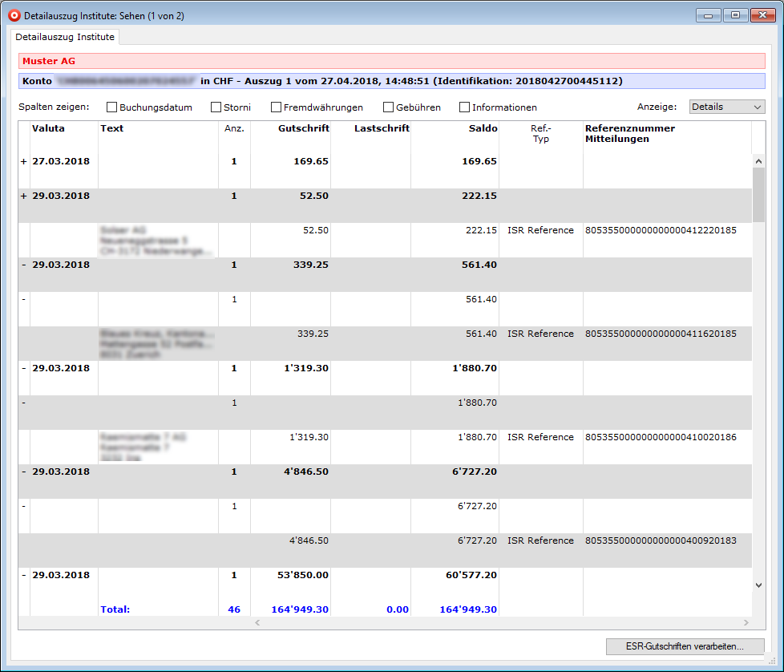Enable the Informationen checkbox
This screenshot has height=672, width=784.
[x=465, y=107]
